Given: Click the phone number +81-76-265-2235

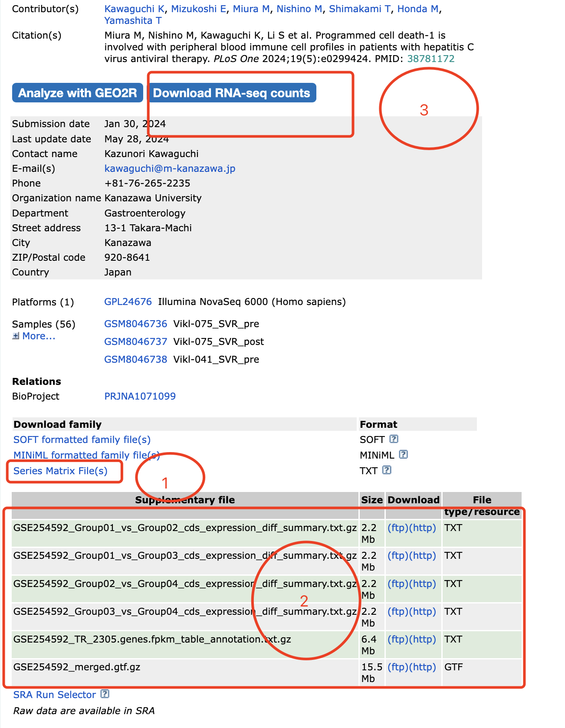Looking at the screenshot, I should coord(148,183).
